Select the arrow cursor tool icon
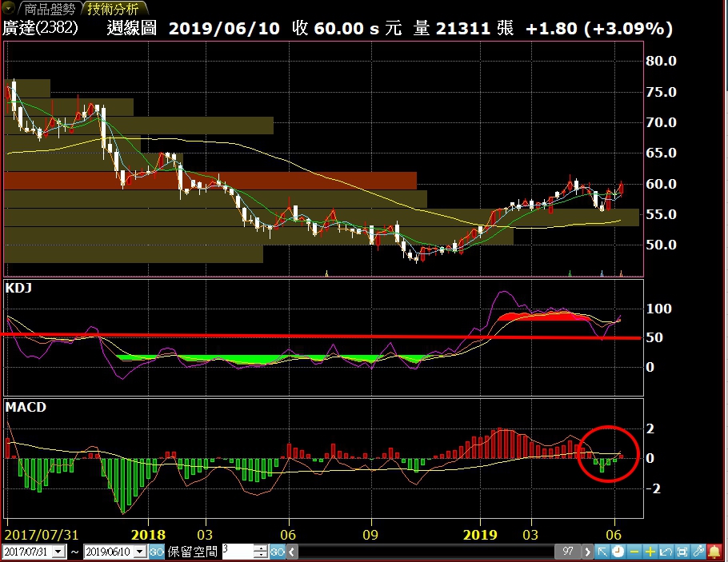 pos(602,552)
